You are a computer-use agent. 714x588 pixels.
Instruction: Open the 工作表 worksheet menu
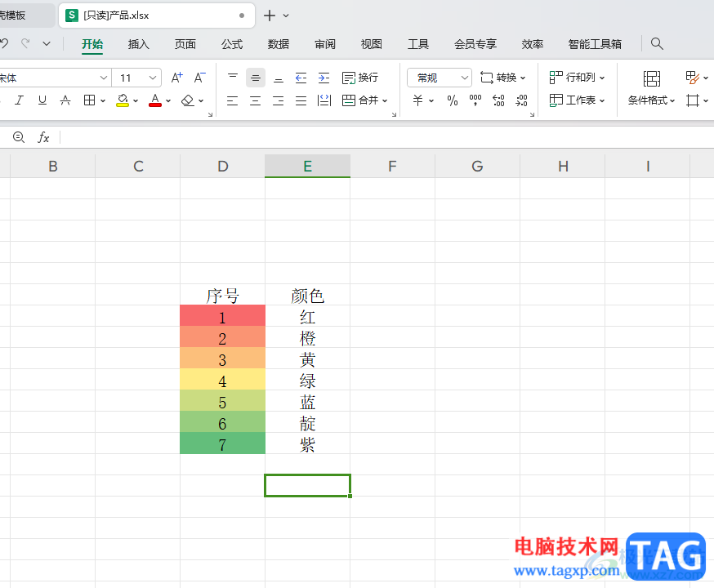(x=577, y=100)
